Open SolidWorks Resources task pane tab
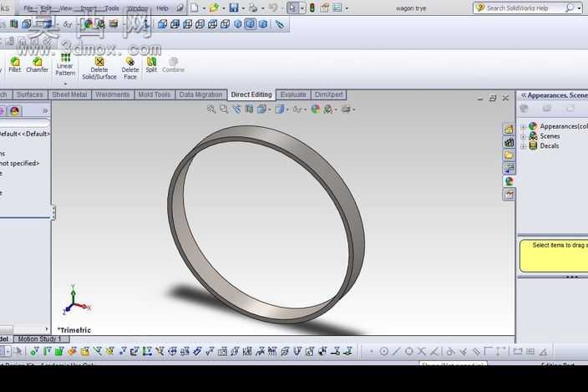The image size is (588, 392). (x=509, y=130)
